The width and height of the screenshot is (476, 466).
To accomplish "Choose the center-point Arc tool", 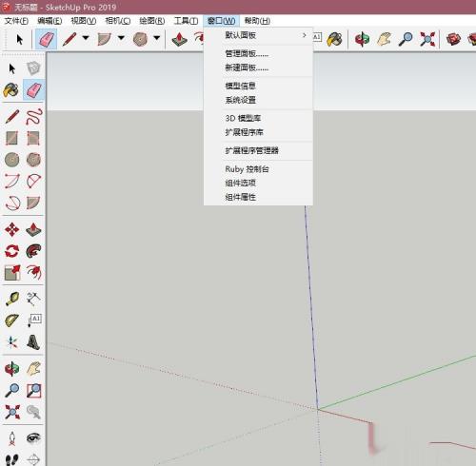I will (x=12, y=181).
